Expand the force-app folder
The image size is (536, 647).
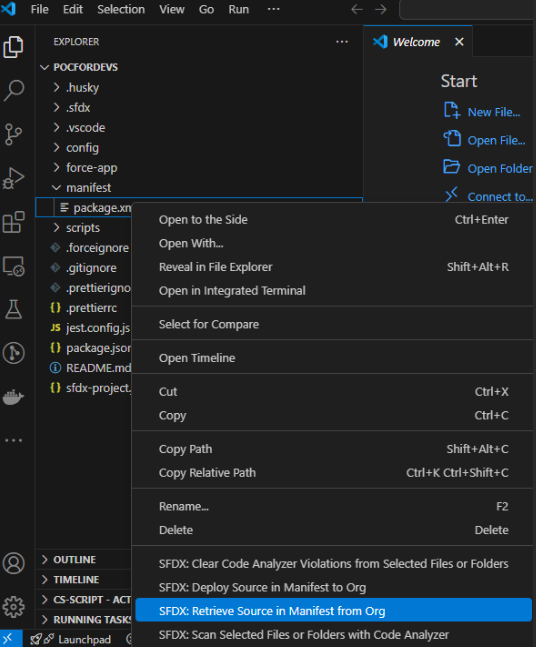57,168
